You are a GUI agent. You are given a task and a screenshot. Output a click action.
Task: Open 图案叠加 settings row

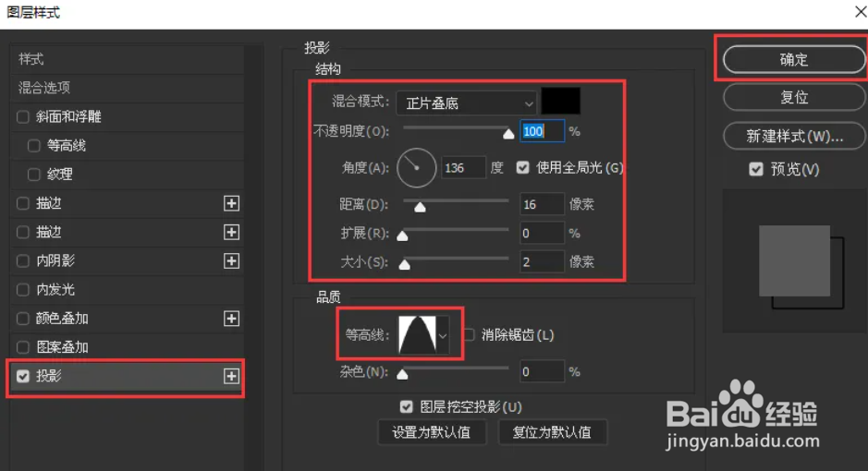coord(128,347)
